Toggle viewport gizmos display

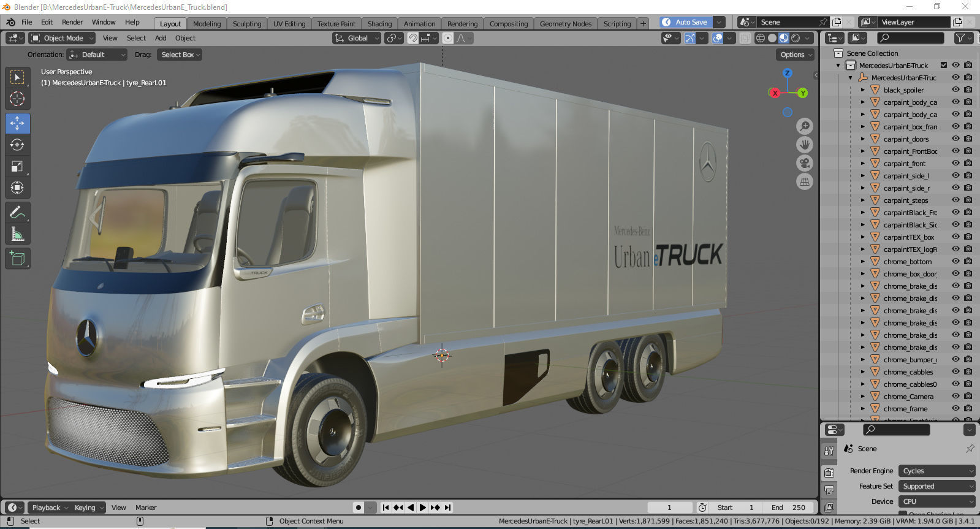[690, 38]
